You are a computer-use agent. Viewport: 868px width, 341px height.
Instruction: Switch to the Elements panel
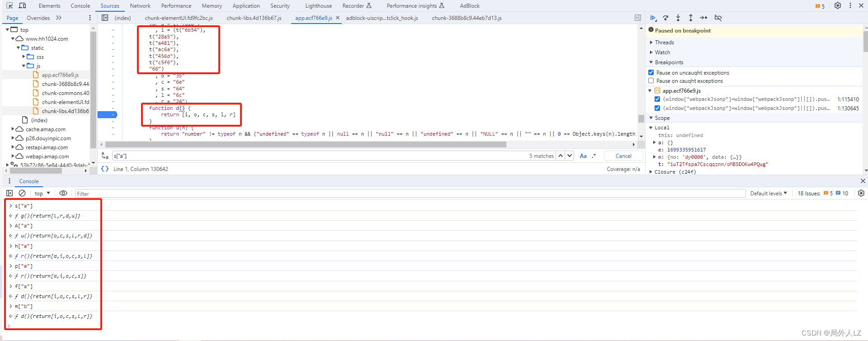click(x=49, y=6)
